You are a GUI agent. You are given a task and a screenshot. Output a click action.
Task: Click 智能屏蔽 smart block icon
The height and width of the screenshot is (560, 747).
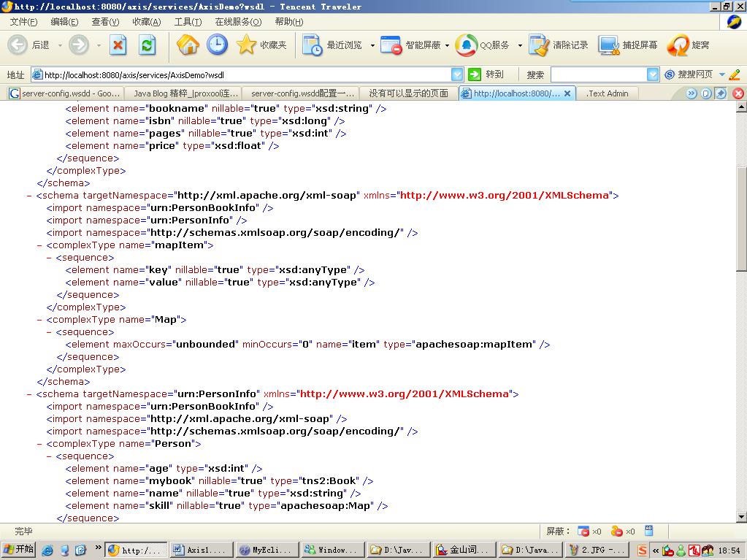coord(391,45)
